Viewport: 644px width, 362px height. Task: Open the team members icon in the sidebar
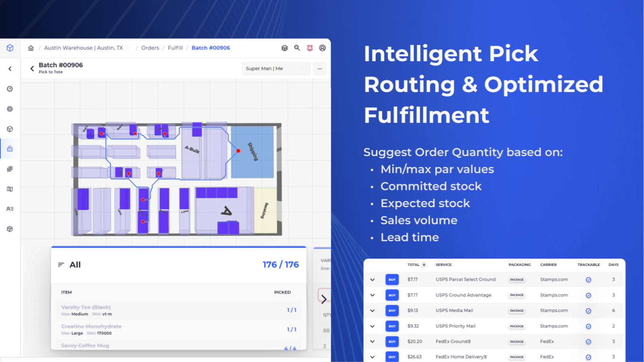coord(10,208)
